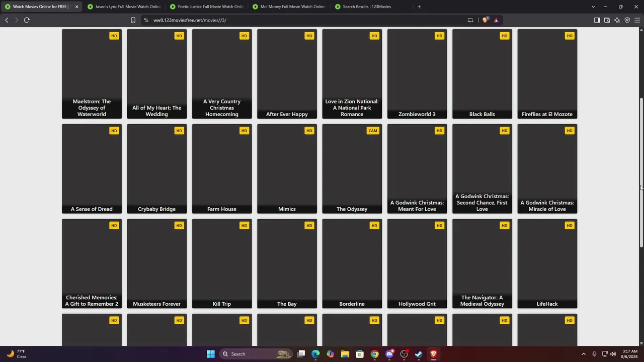Open the Brave hamburger main menu
The height and width of the screenshot is (362, 644).
click(637, 20)
